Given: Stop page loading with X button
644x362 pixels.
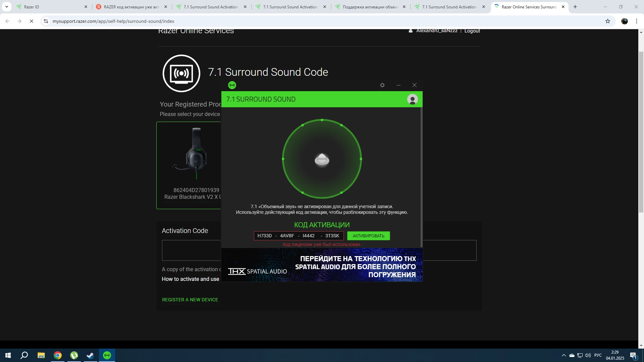Looking at the screenshot, I should (x=32, y=21).
